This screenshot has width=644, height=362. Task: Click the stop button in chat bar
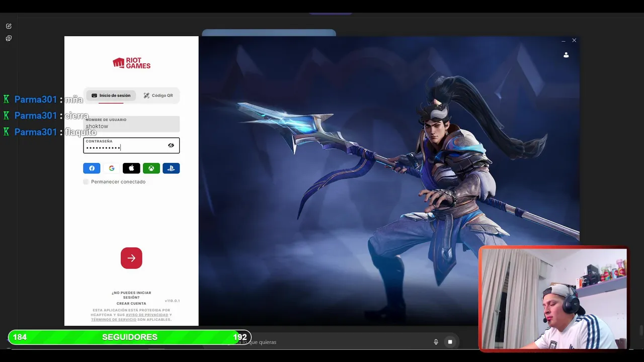450,342
